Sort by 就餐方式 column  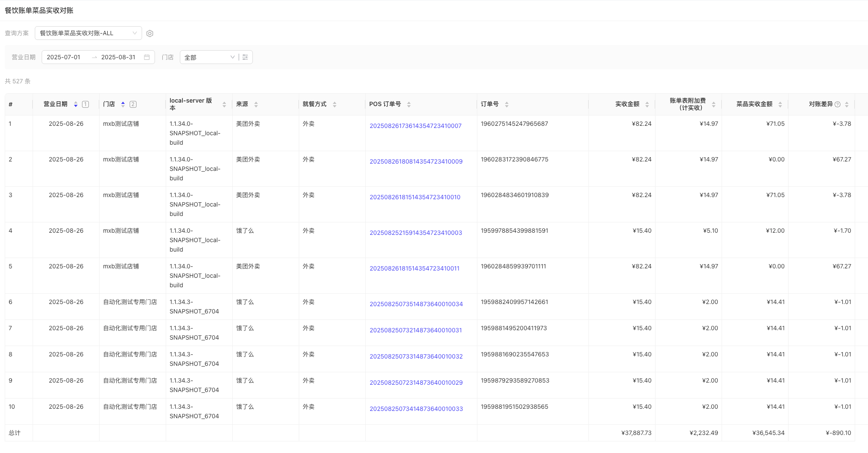point(334,104)
